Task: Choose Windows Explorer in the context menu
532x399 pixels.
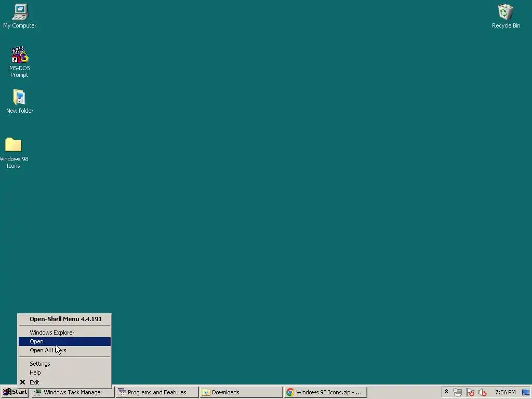Action: [64, 332]
